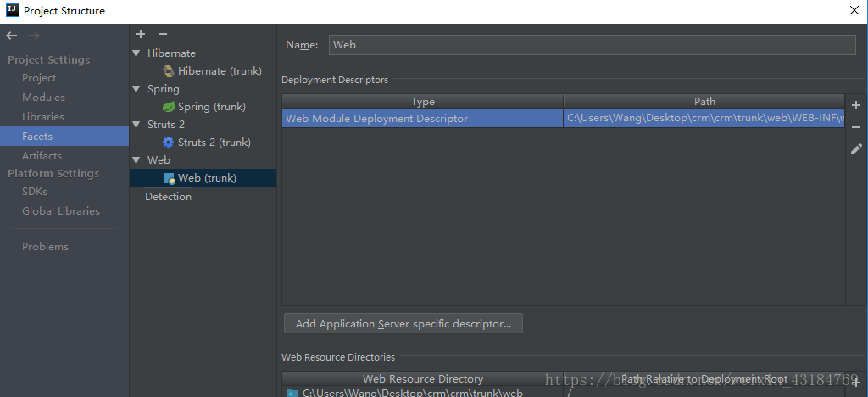Click the Web Resource Directory column header

coord(423,379)
